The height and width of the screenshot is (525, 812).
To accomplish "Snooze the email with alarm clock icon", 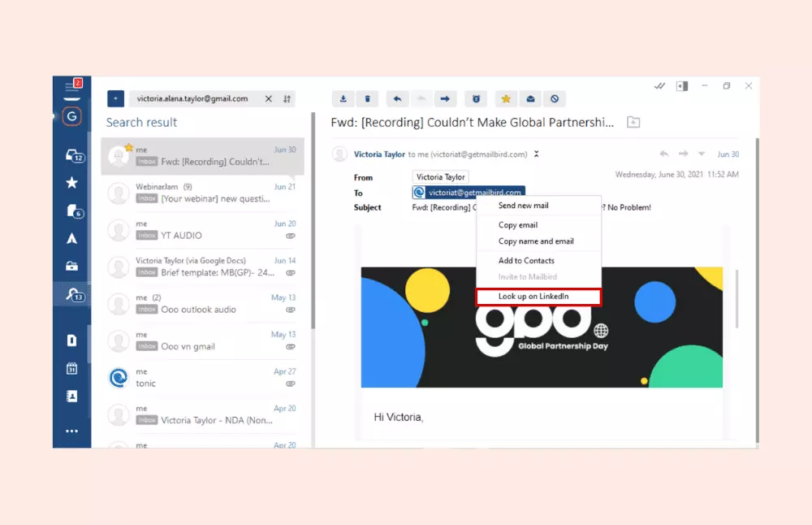I will tap(476, 98).
